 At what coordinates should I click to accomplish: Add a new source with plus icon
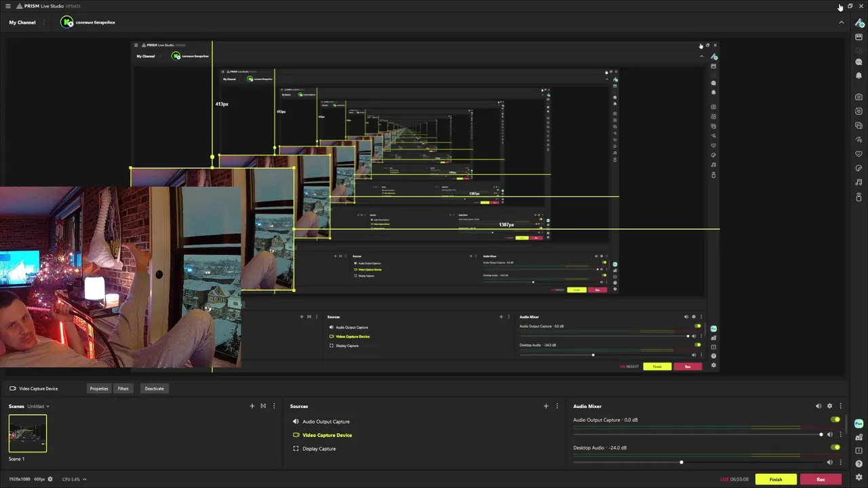[x=546, y=406]
